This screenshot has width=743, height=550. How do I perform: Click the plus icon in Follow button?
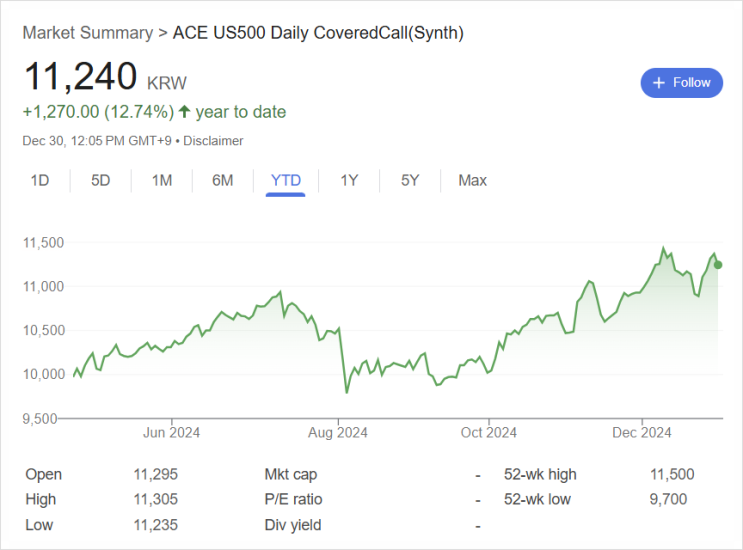[659, 83]
